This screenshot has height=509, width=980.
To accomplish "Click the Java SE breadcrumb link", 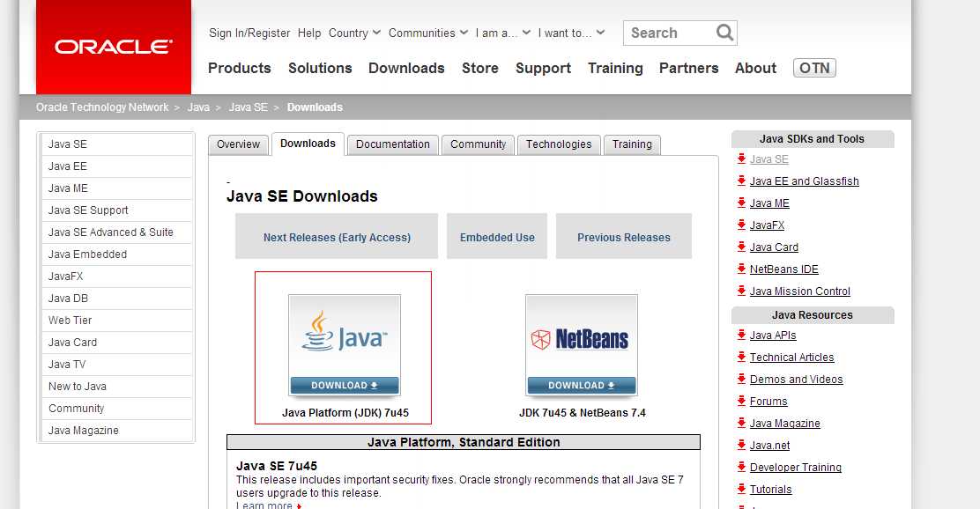I will 249,107.
